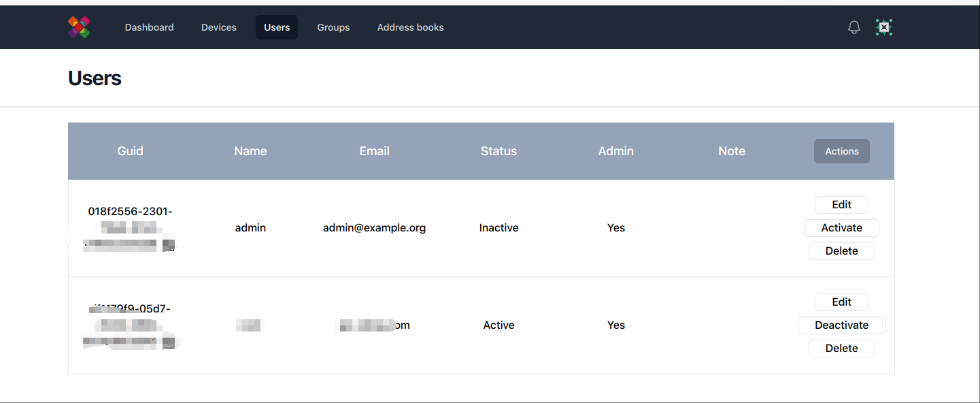
Task: Switch to the Groups tab
Action: tap(333, 27)
